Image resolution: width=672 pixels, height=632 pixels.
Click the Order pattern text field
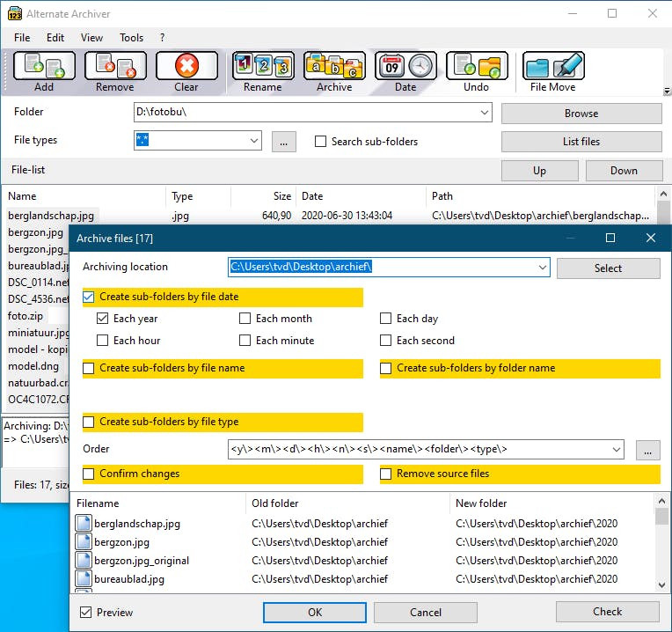tap(419, 449)
